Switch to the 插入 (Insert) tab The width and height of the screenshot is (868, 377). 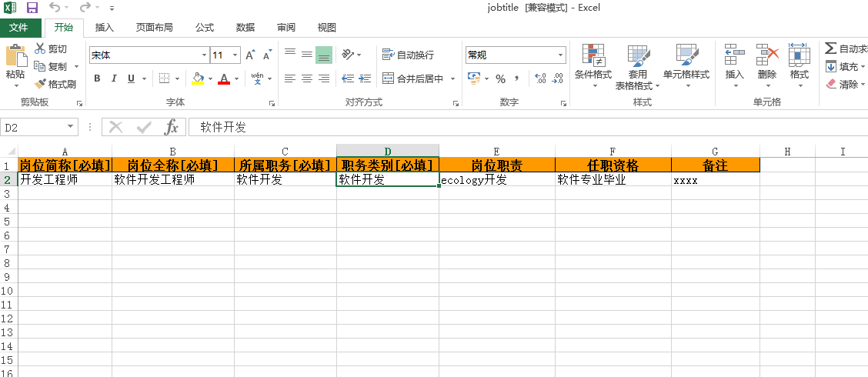(x=104, y=28)
